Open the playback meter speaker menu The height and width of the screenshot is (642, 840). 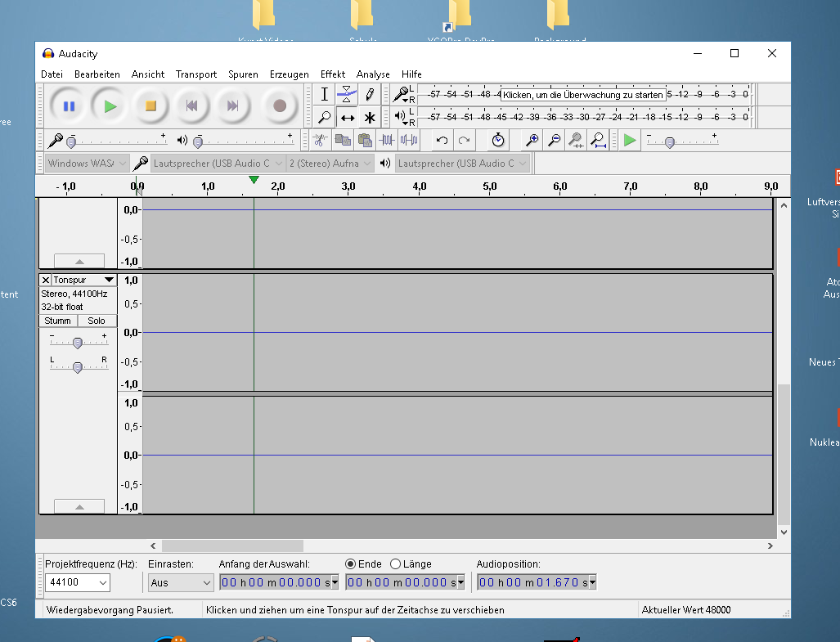coord(405,117)
